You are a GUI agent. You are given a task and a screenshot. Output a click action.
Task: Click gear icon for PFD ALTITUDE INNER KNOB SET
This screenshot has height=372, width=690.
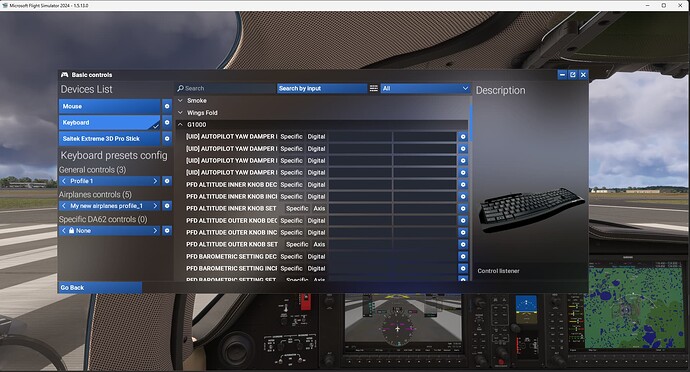click(462, 208)
